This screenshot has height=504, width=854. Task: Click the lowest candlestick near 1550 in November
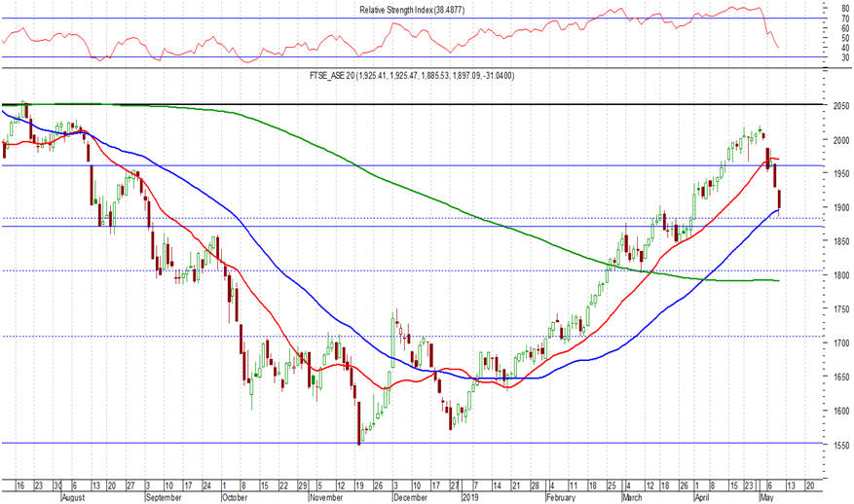coord(359,423)
